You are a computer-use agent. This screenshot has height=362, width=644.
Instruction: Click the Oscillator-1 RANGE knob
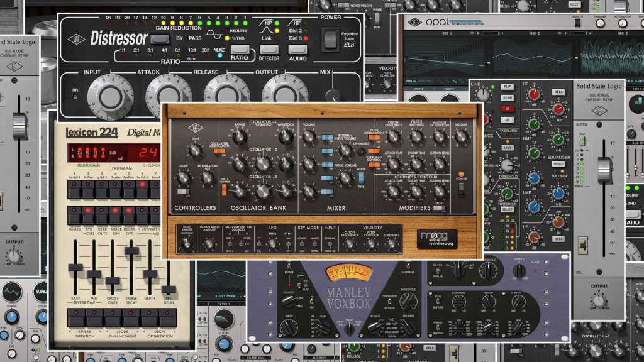pyautogui.click(x=240, y=136)
